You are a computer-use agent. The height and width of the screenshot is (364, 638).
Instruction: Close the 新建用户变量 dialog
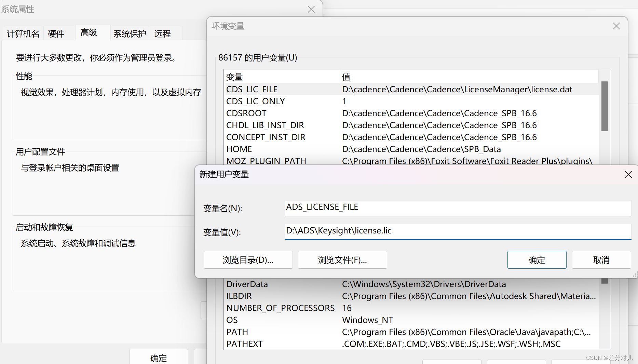(x=628, y=174)
